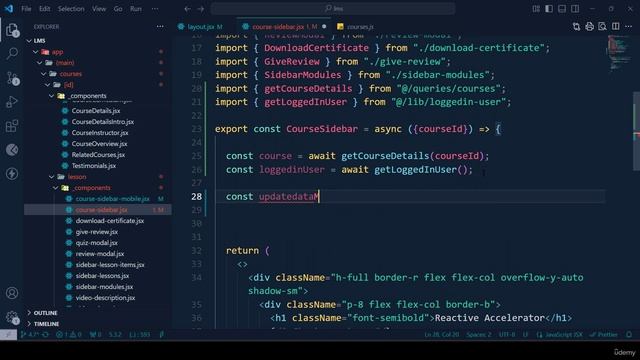
Task: Open the Extensions view
Action: coord(12,126)
